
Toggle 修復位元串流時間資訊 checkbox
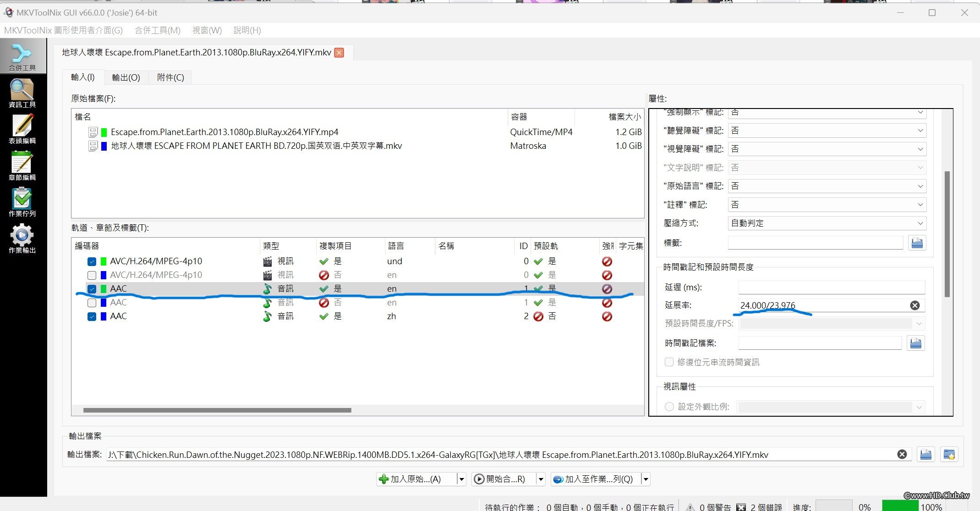(x=669, y=362)
